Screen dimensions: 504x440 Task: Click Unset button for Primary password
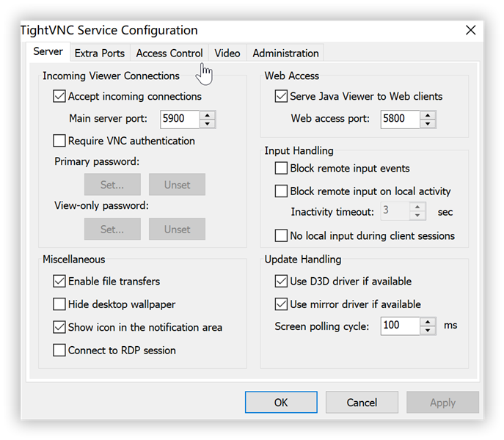(x=177, y=185)
